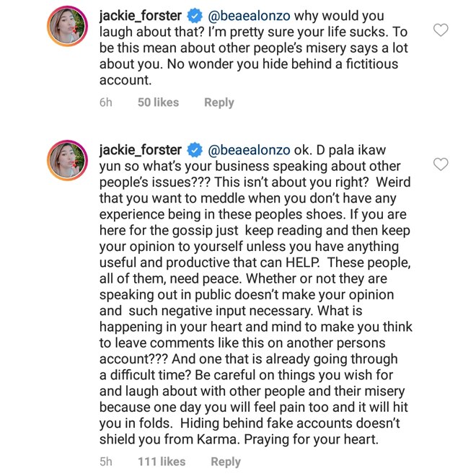
Task: Open jackie_forster avatar in second comment
Action: pyautogui.click(x=67, y=160)
